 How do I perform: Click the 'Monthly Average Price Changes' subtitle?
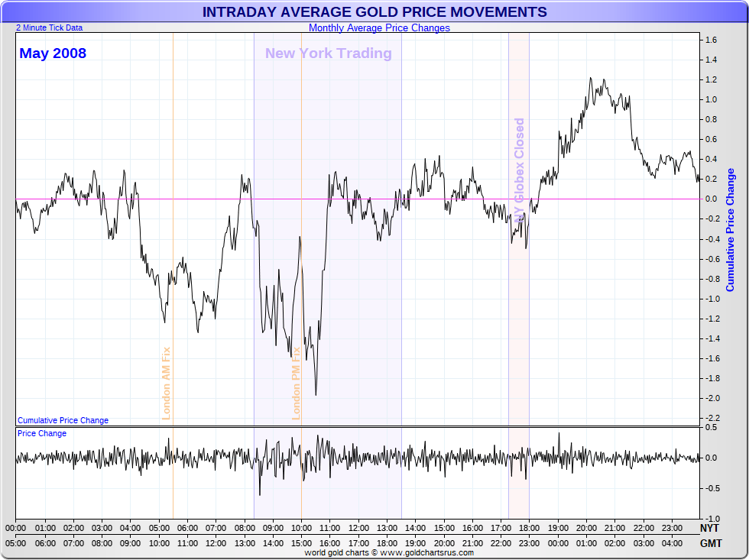[379, 28]
